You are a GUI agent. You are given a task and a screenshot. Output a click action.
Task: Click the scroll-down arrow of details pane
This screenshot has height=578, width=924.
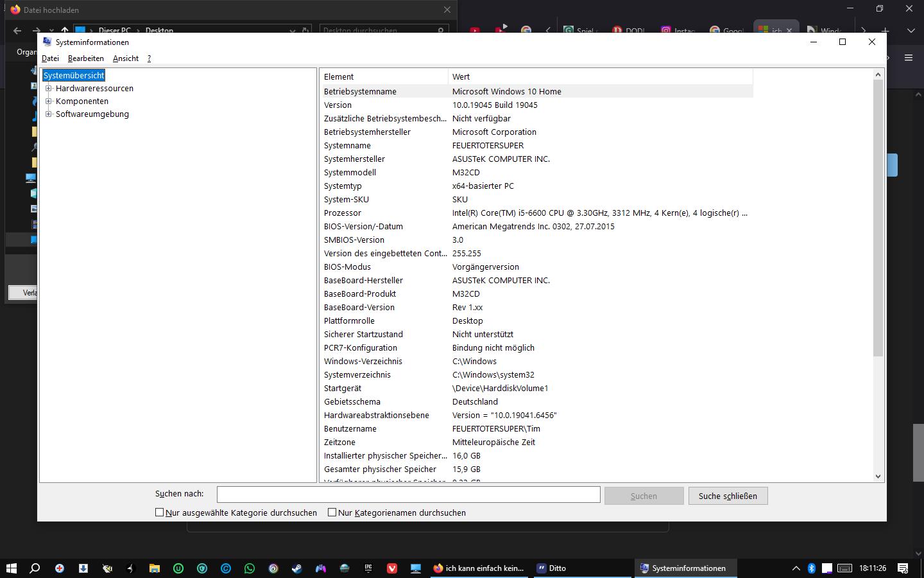878,476
